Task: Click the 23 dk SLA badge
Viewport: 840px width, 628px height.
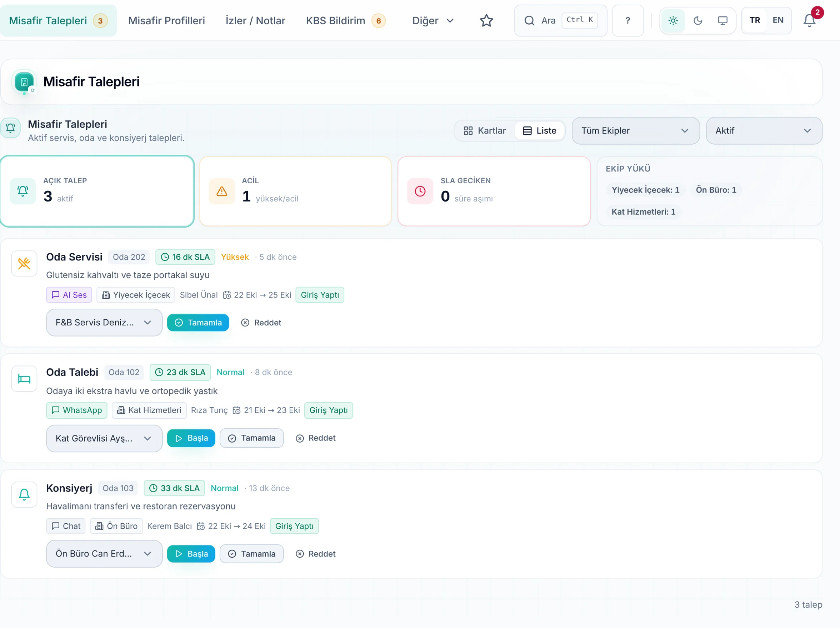Action: 180,372
